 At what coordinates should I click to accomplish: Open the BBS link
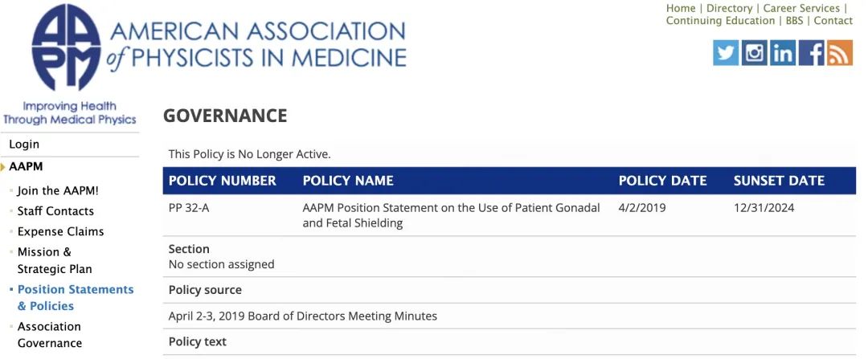[x=794, y=21]
